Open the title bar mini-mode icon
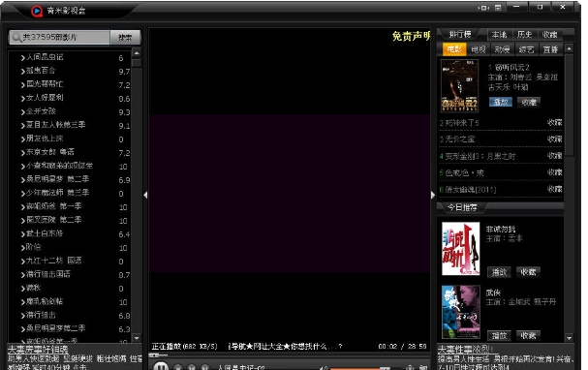 pyautogui.click(x=483, y=8)
